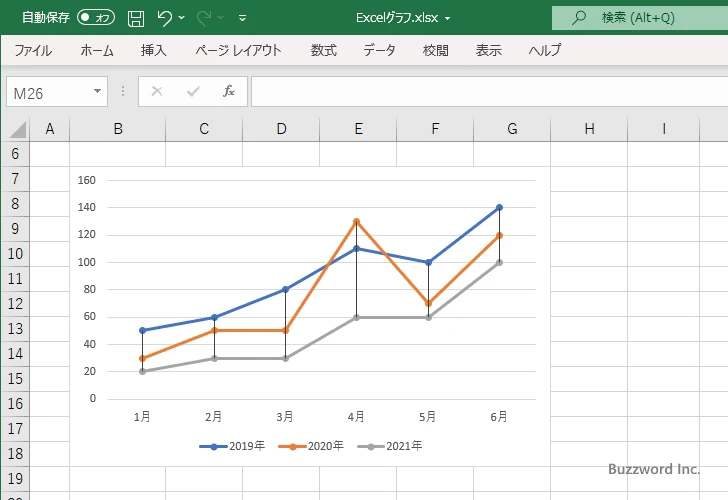Viewport: 728px width, 500px height.
Task: Click the 2021年 legend entry
Action: point(390,446)
